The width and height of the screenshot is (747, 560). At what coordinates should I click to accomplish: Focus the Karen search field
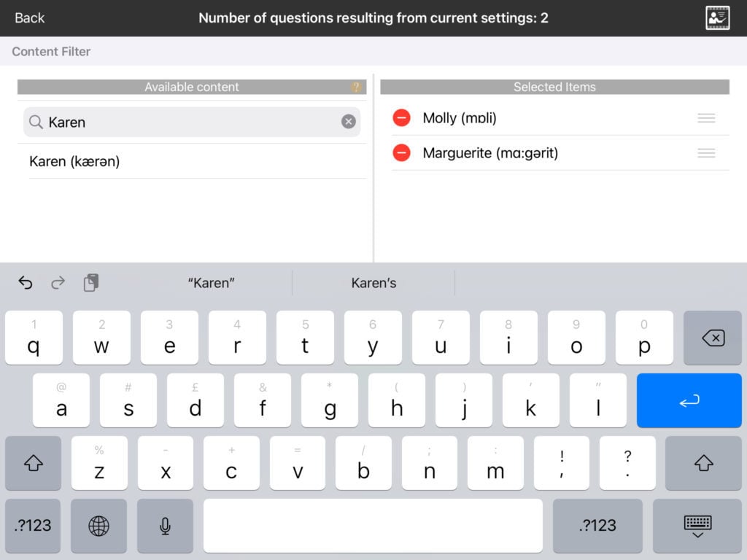[192, 122]
